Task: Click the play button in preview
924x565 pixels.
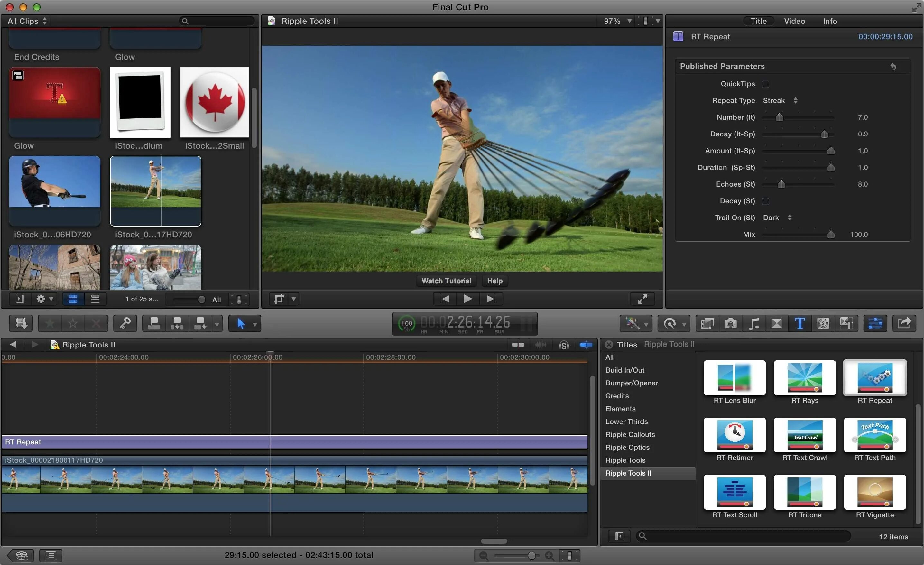Action: pyautogui.click(x=468, y=298)
